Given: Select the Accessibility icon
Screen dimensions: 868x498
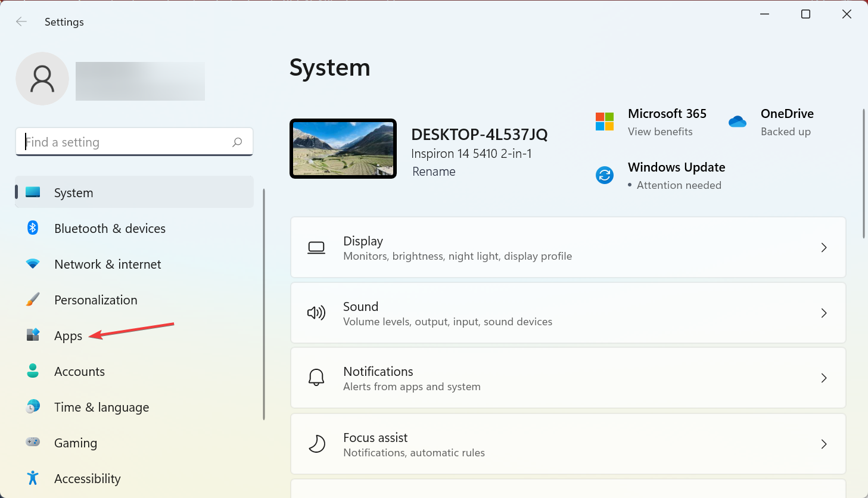Looking at the screenshot, I should [x=32, y=478].
